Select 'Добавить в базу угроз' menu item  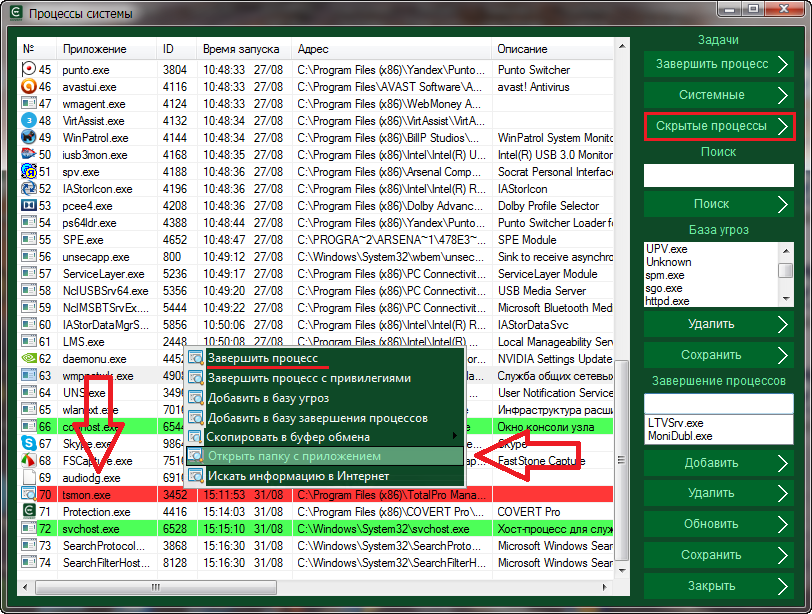(x=324, y=398)
